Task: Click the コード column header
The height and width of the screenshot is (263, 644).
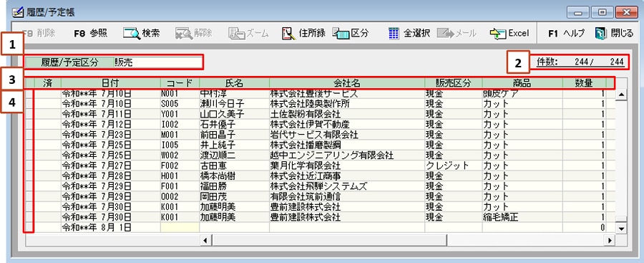Action: pyautogui.click(x=180, y=83)
